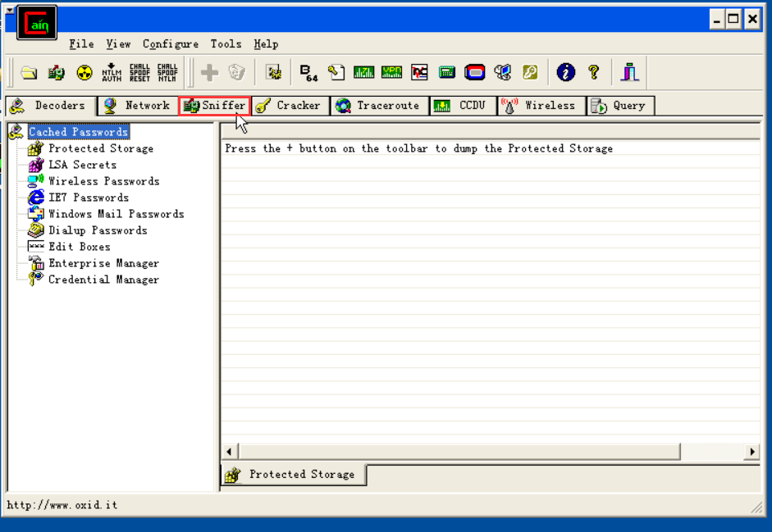Open the blue About info icon
This screenshot has height=532, width=772.
(x=566, y=72)
